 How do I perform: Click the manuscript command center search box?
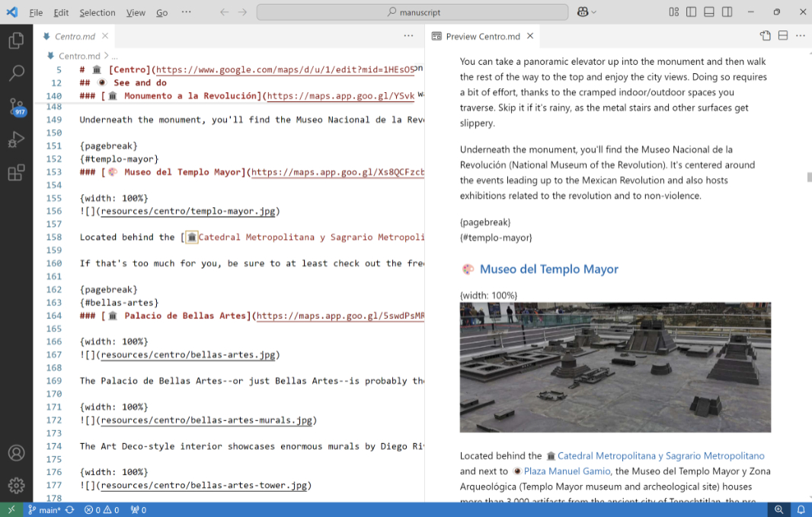412,12
